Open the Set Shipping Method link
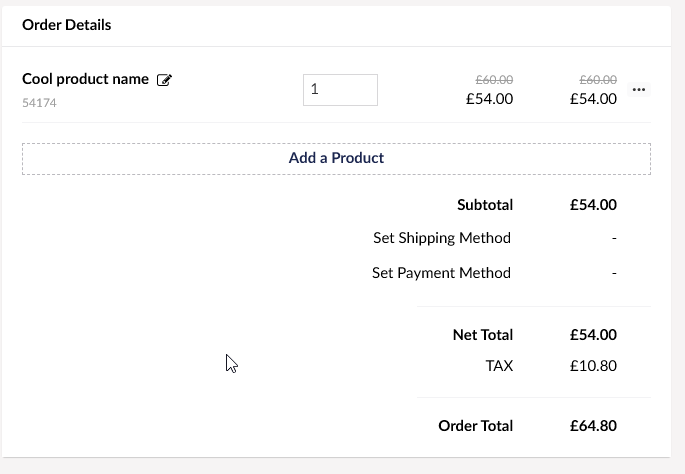The image size is (685, 474). coord(442,238)
